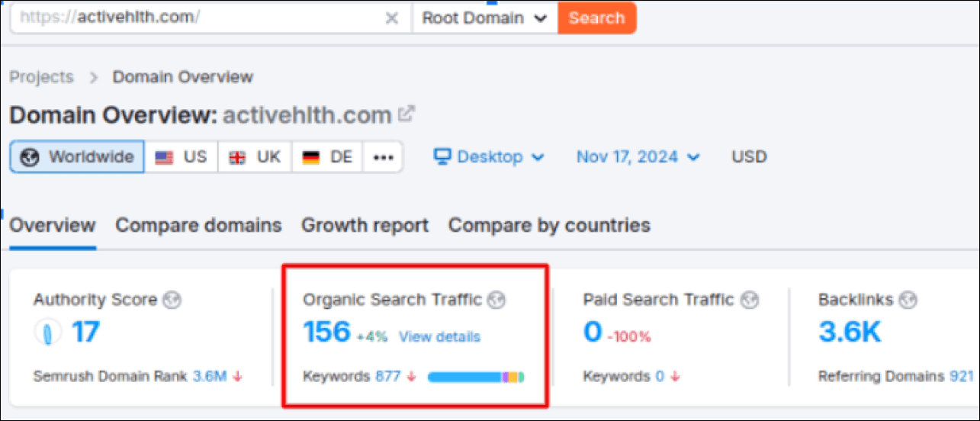Click the US flag icon
This screenshot has width=980, height=421.
164,158
